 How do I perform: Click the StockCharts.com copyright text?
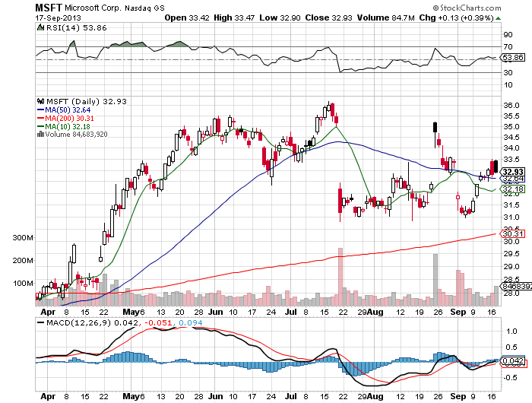(x=467, y=8)
